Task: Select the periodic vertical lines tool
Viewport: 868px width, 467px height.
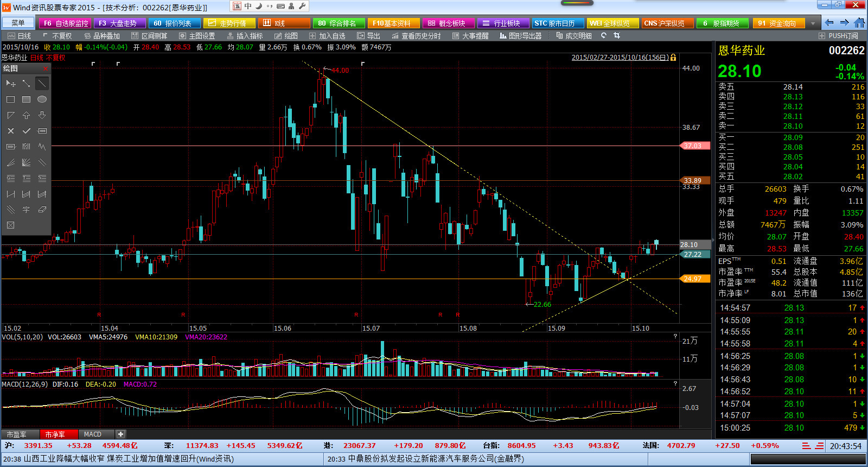Action: [x=26, y=147]
